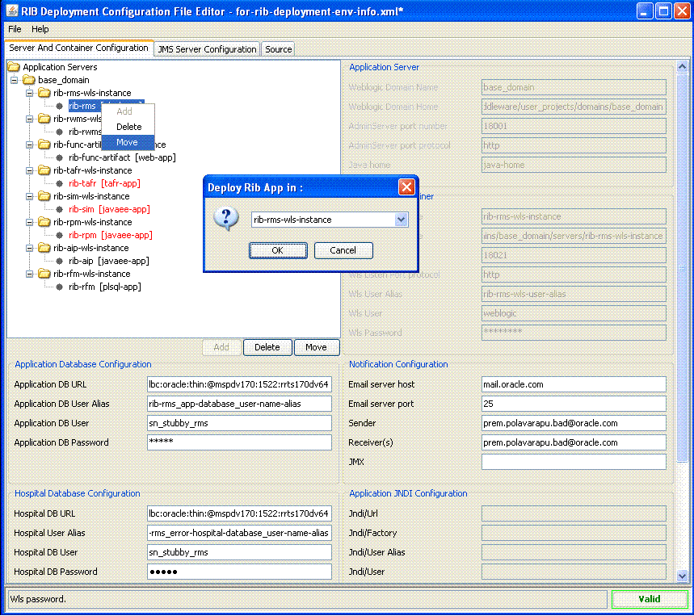Click the Application DB User field
Image resolution: width=694 pixels, height=616 pixels.
(239, 423)
